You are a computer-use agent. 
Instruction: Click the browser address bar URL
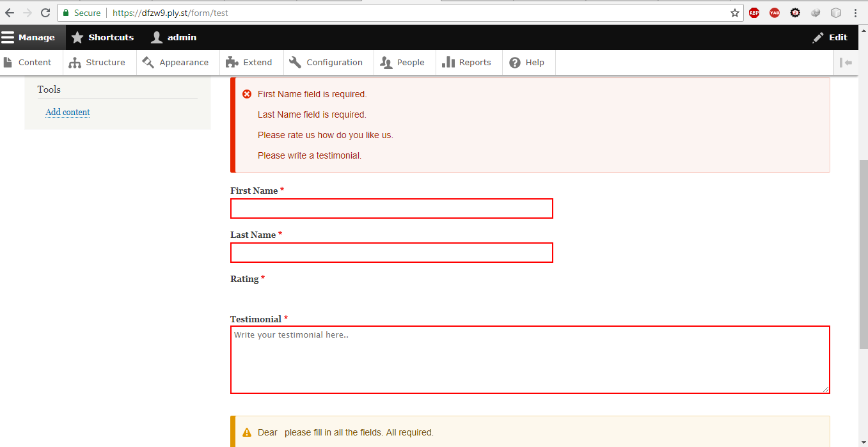point(170,13)
